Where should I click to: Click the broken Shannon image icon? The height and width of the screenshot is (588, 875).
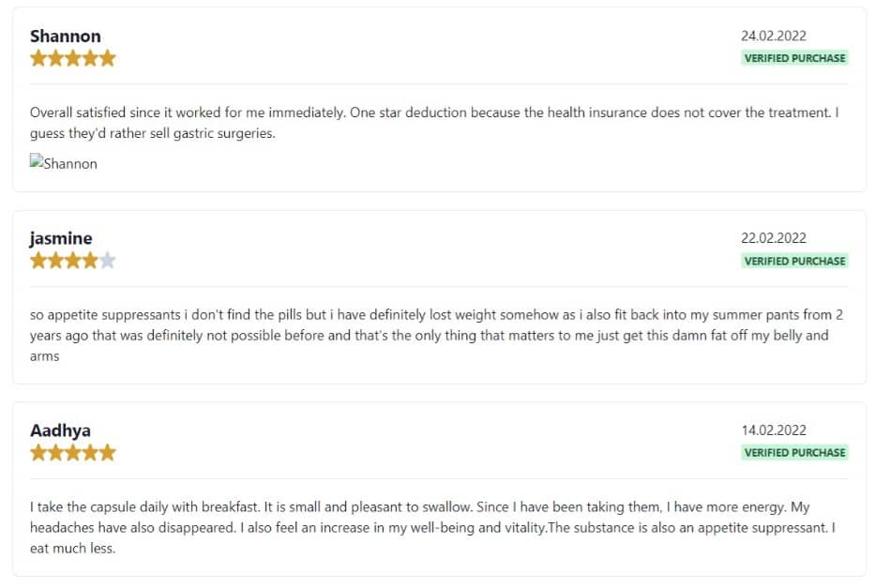(x=37, y=161)
